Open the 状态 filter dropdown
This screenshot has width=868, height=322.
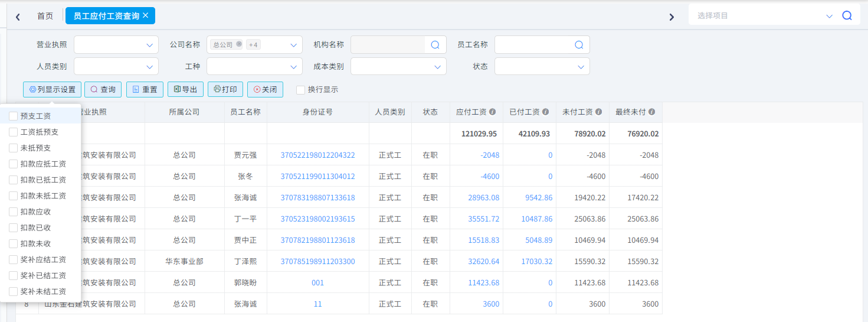coord(542,67)
